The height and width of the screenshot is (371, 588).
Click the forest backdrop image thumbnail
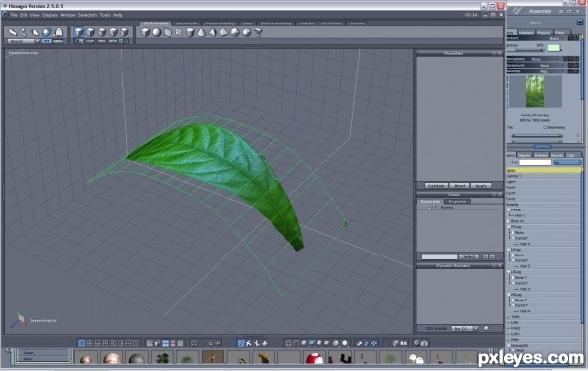(x=535, y=91)
